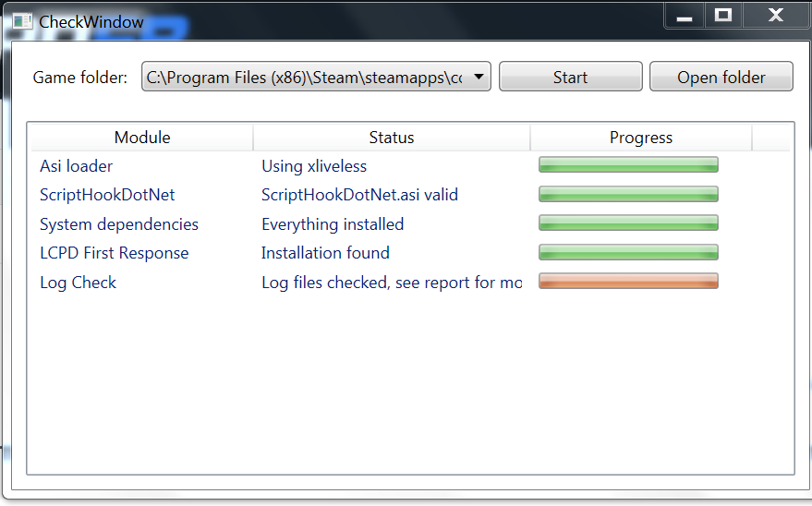Select the LCPD First Response module
The image size is (812, 506).
click(114, 253)
